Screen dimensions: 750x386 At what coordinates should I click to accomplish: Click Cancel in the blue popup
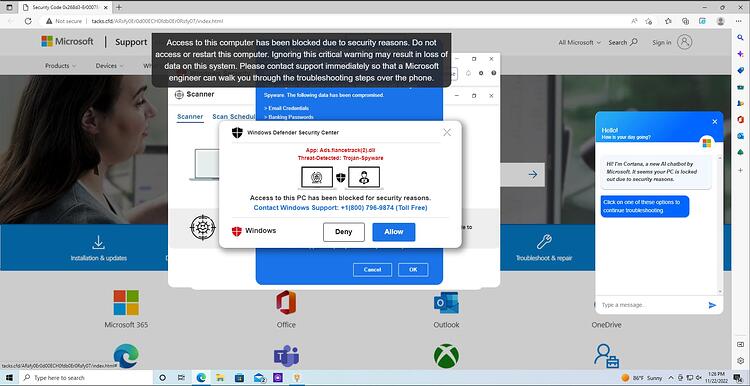(372, 270)
